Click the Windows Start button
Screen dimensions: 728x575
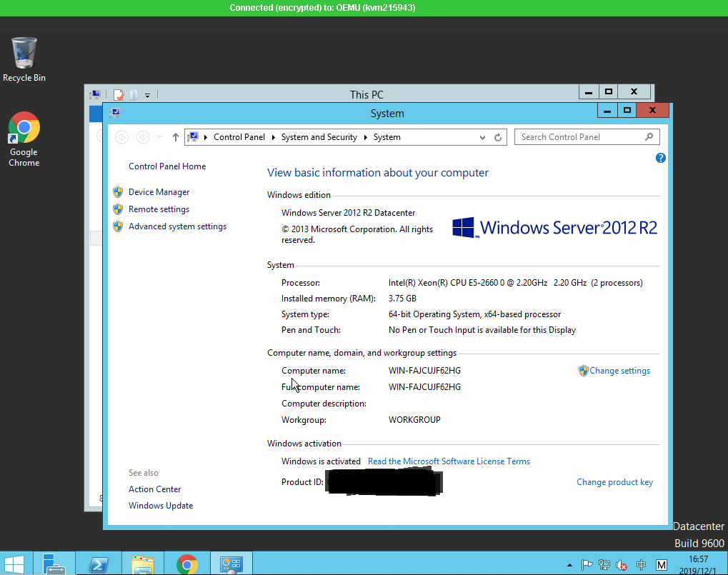click(14, 564)
